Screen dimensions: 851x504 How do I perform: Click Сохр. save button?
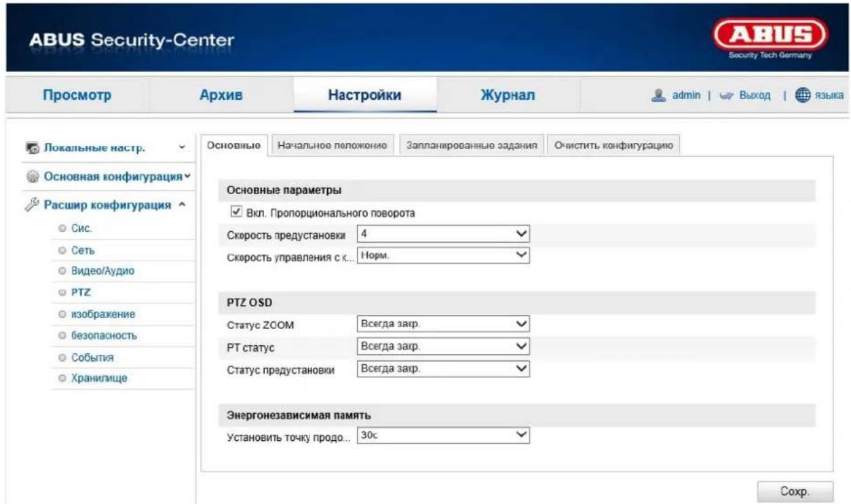(x=795, y=492)
